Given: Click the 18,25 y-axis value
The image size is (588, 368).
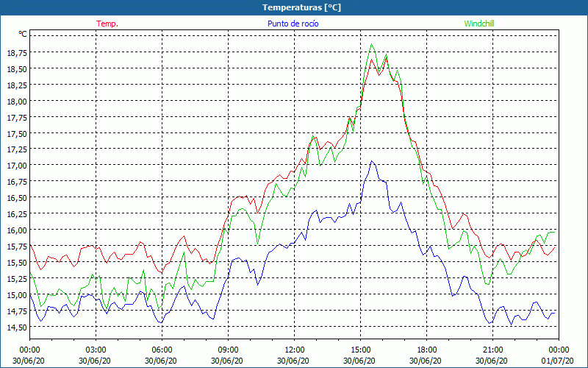Looking at the screenshot, I should point(17,85).
